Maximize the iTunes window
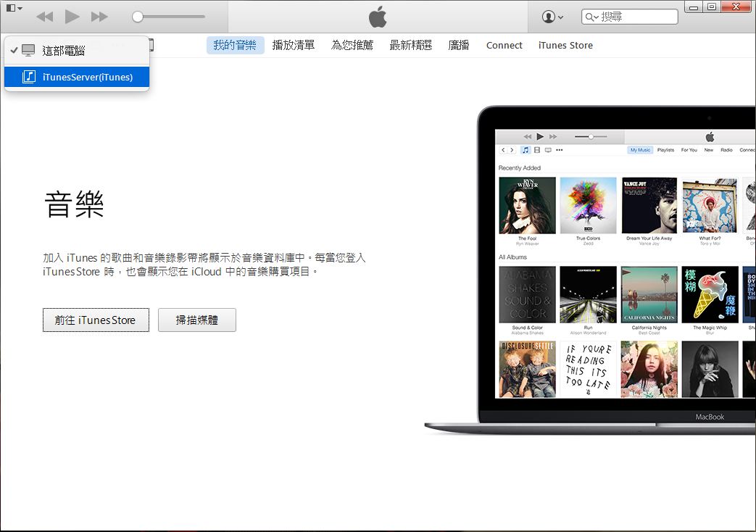This screenshot has width=756, height=532. (x=712, y=7)
